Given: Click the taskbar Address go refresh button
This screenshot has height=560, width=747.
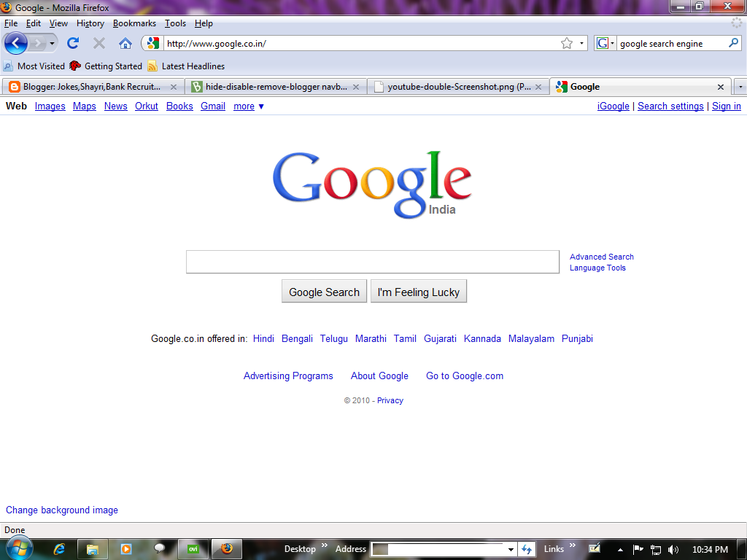Looking at the screenshot, I should (x=527, y=549).
